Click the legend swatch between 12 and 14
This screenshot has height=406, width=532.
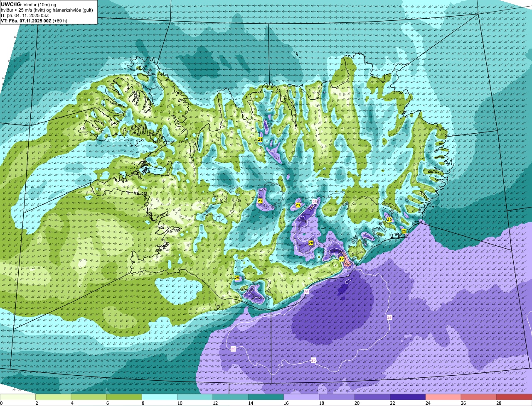[x=231, y=397]
